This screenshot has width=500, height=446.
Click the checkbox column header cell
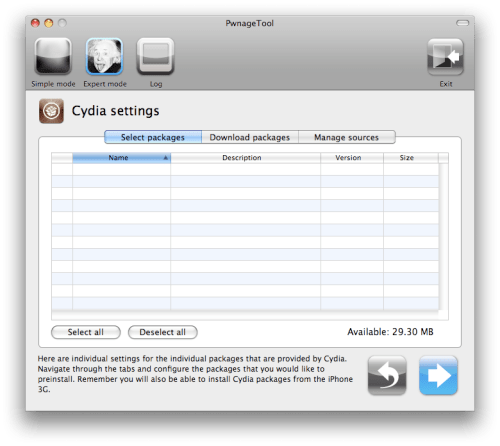coord(62,158)
